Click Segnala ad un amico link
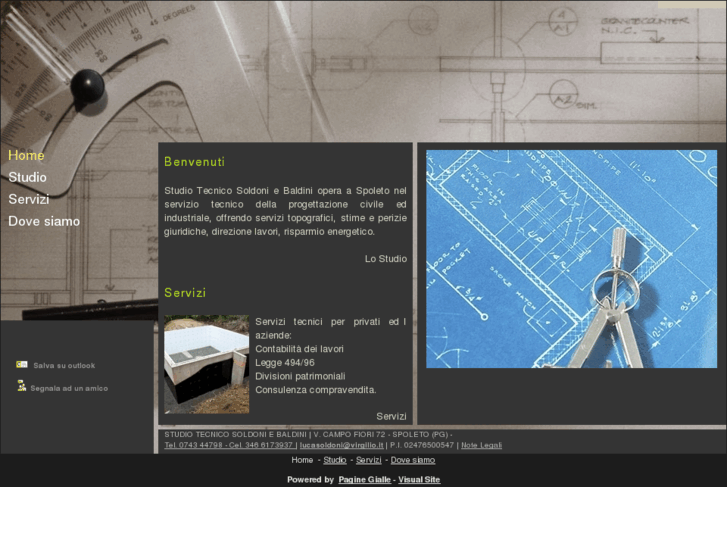 coord(69,388)
